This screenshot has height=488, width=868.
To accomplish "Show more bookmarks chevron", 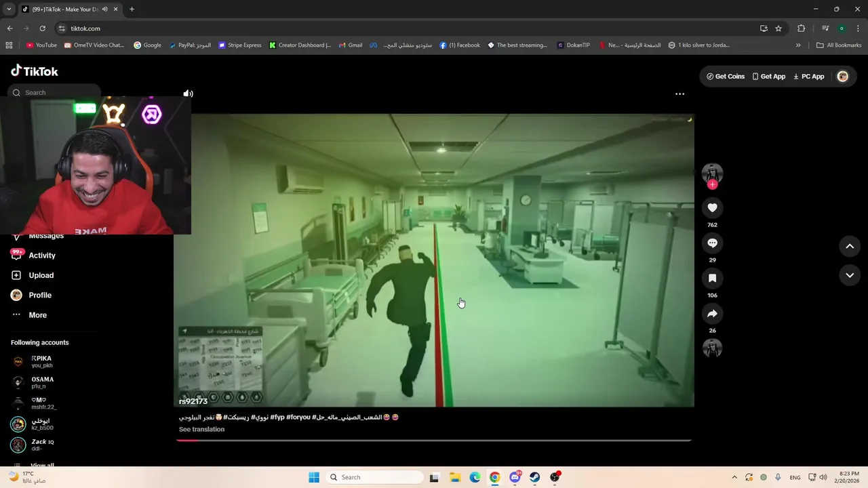I will click(798, 45).
